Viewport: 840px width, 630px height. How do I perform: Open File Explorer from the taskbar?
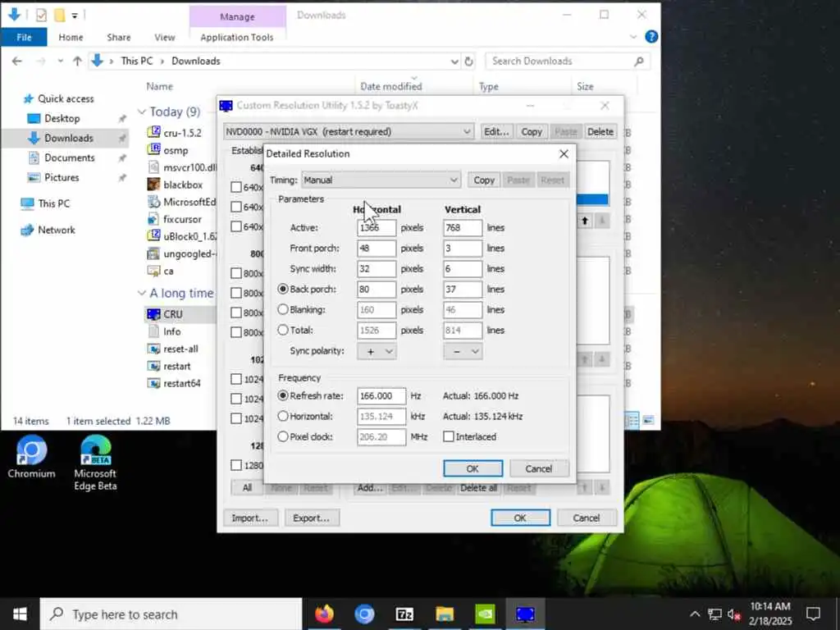[x=445, y=614]
